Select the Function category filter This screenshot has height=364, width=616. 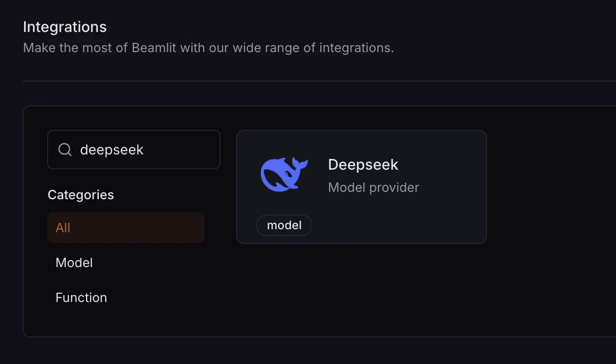click(81, 297)
